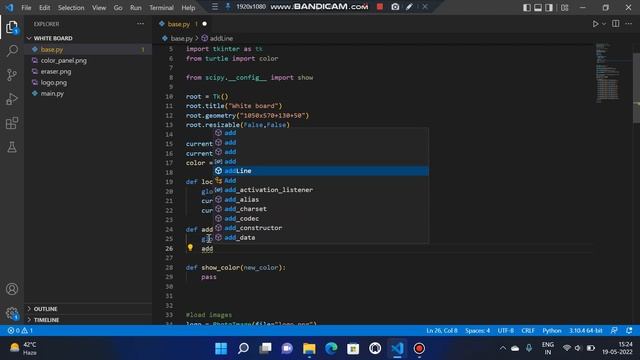This screenshot has width=640, height=360.
Task: Open the Accounts menu icon
Action: coord(12,289)
